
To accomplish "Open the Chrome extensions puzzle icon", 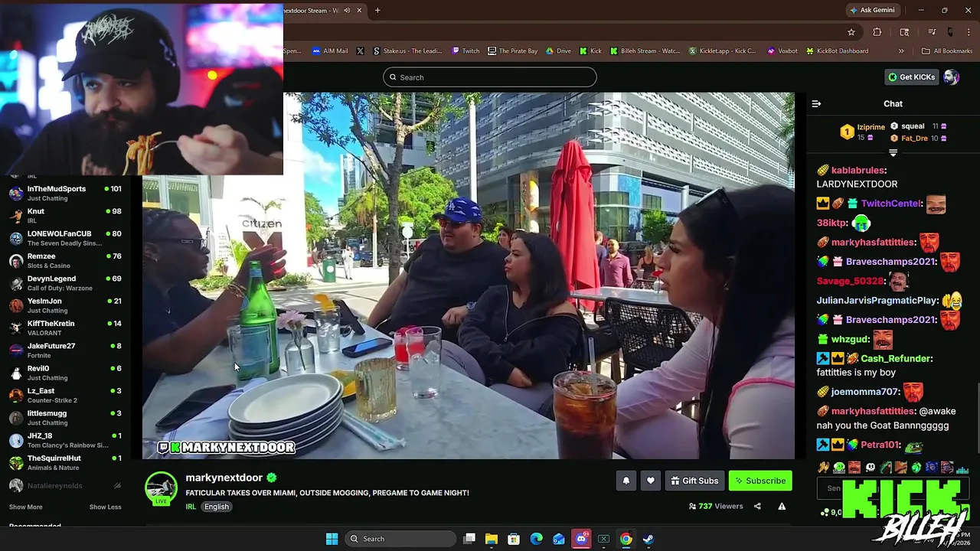I will coord(877,32).
